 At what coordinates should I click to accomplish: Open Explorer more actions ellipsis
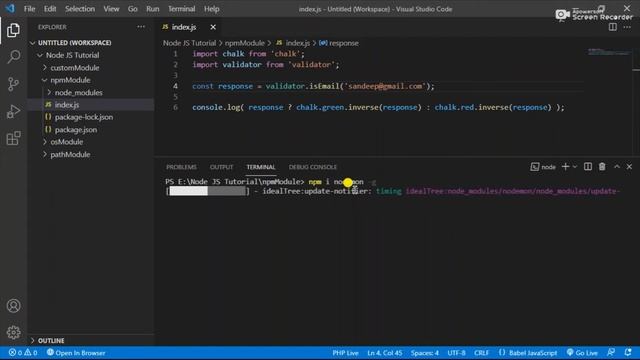pos(141,27)
